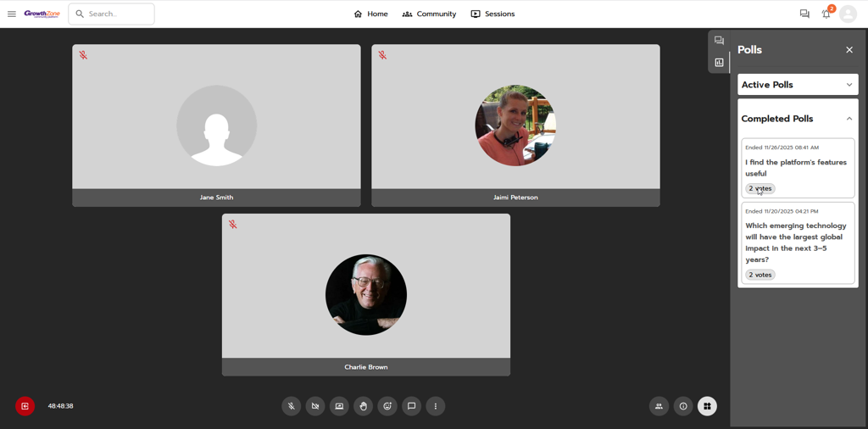Viewport: 868px width, 429px height.
Task: Open the chat bubble in bottom toolbar
Action: pos(412,406)
